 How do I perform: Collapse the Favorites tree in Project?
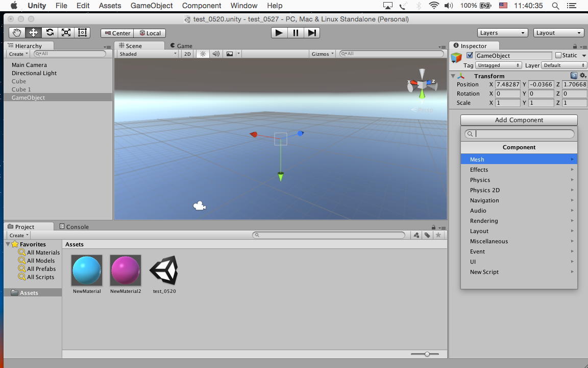(8, 244)
